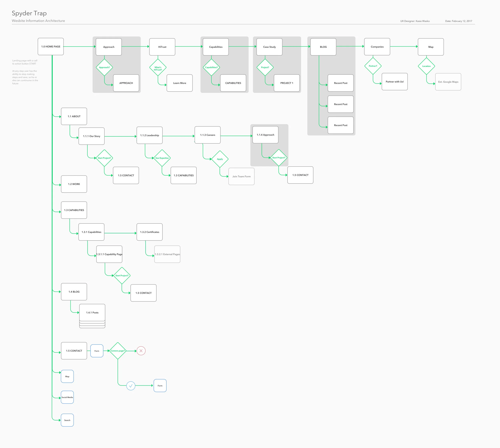
Task: Click the 1.3.1.1 Capability Page box
Action: click(x=109, y=254)
